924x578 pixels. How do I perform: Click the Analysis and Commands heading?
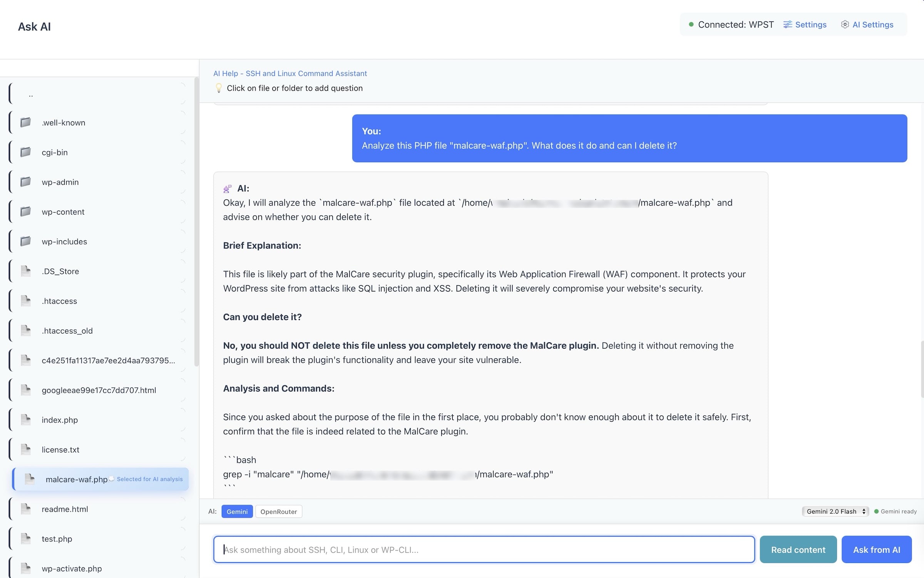[279, 388]
